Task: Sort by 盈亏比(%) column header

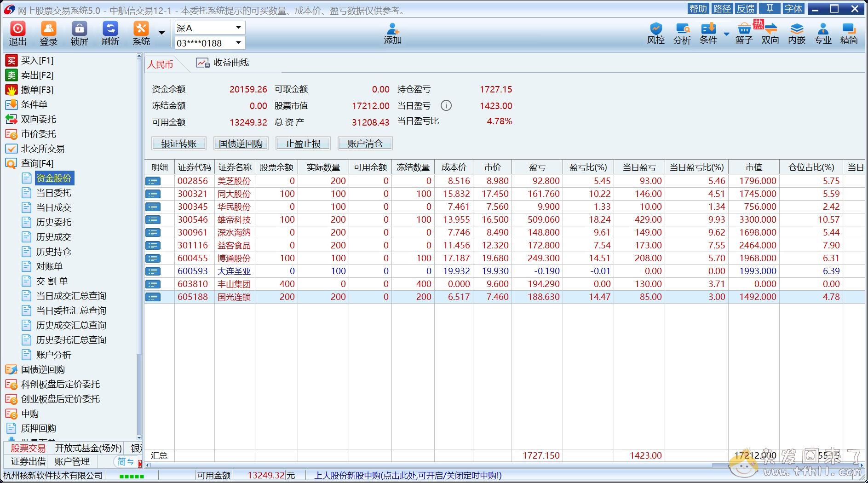Action: click(588, 167)
